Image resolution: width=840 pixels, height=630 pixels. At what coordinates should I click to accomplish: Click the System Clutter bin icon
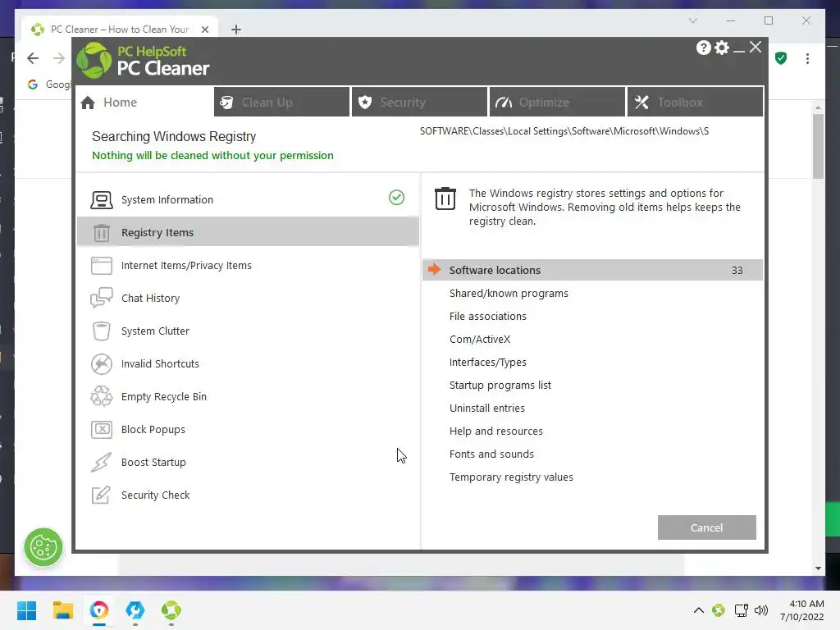(101, 331)
